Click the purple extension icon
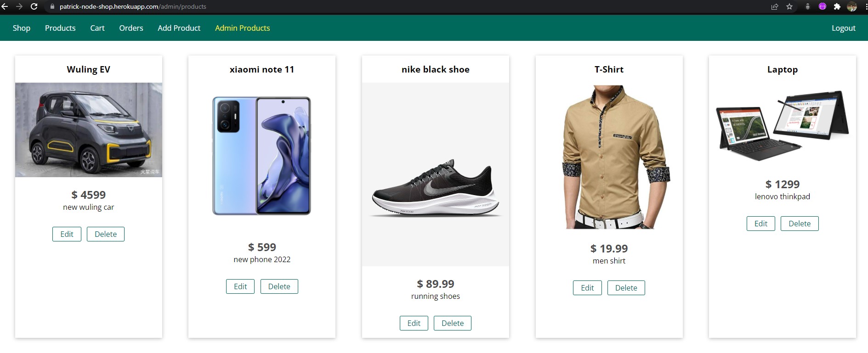868x353 pixels. (823, 6)
